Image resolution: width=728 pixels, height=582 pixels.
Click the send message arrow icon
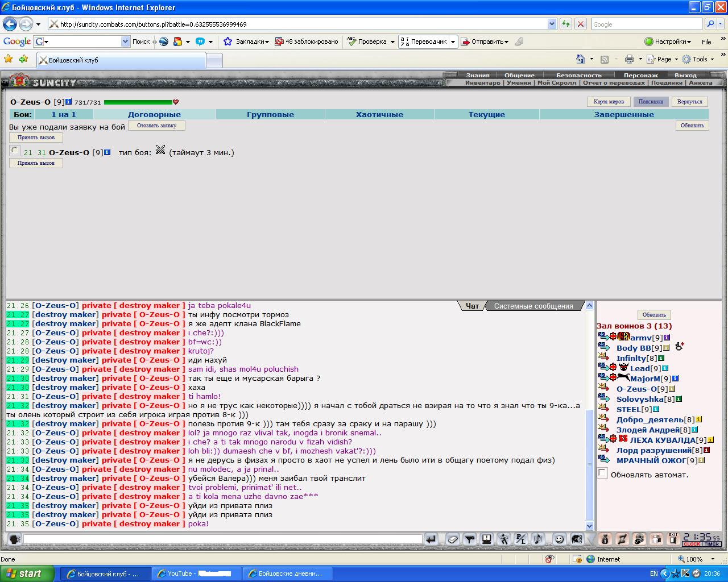(431, 539)
